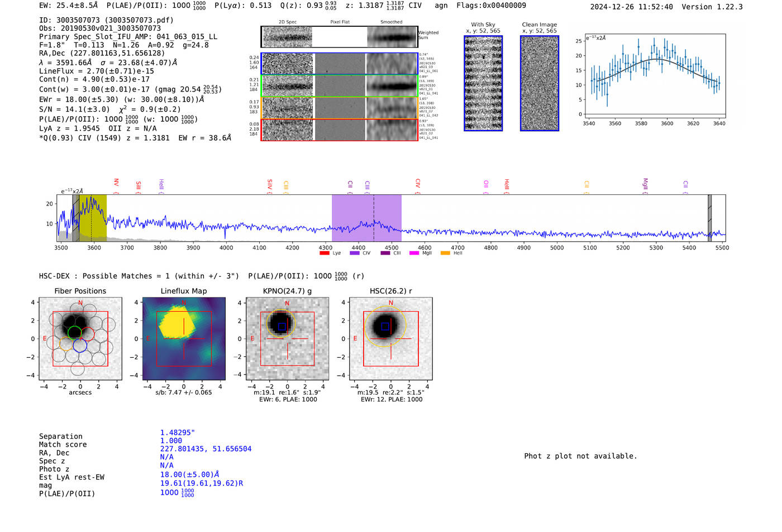Viewport: 782px width, 532px height.
Task: Click the ID 3003507073 (3003507073.pdf) line
Action: coord(106,20)
